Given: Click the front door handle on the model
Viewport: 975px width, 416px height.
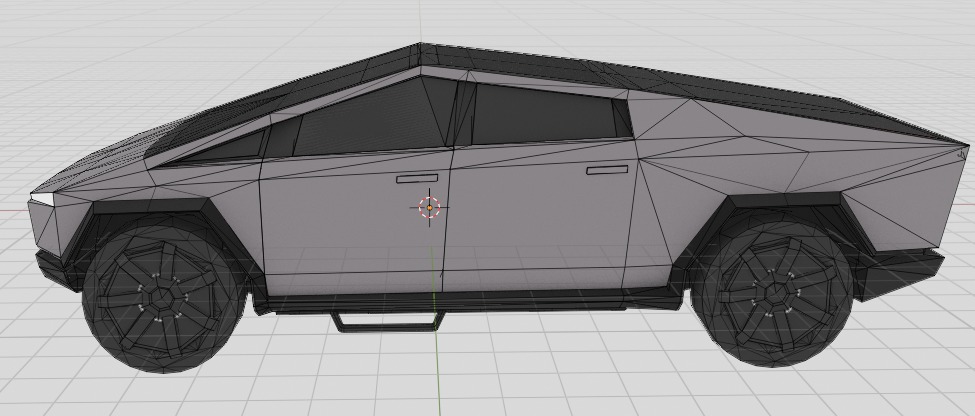Looking at the screenshot, I should pos(417,178).
